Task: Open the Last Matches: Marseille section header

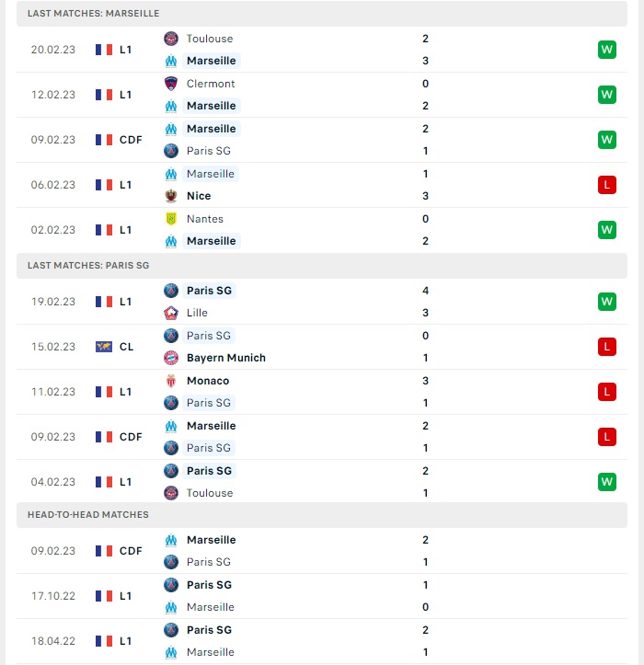Action: click(x=322, y=14)
